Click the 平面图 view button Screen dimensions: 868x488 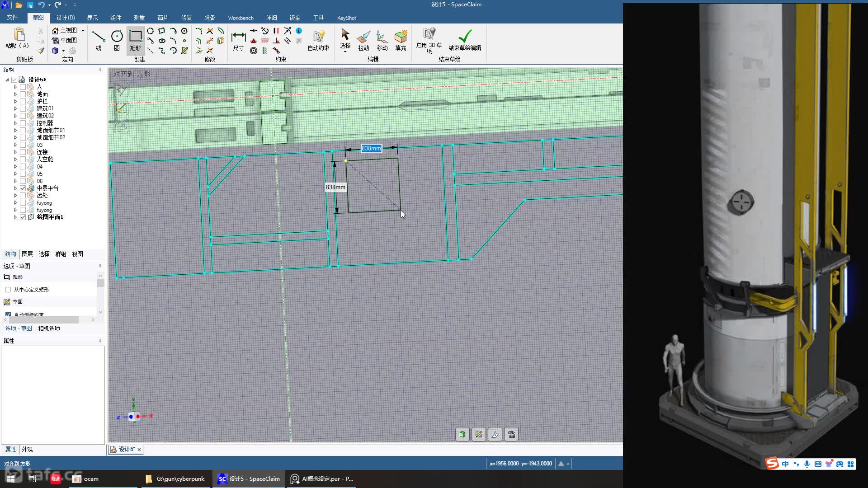coord(64,40)
